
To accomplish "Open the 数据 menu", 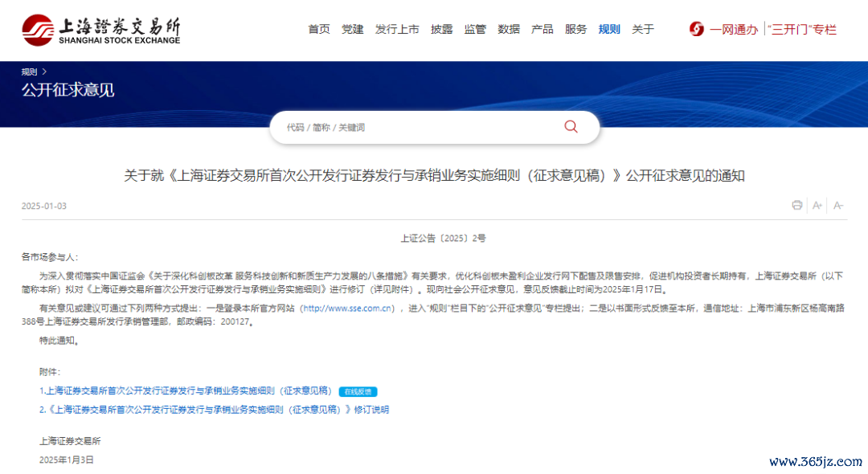I will click(509, 29).
